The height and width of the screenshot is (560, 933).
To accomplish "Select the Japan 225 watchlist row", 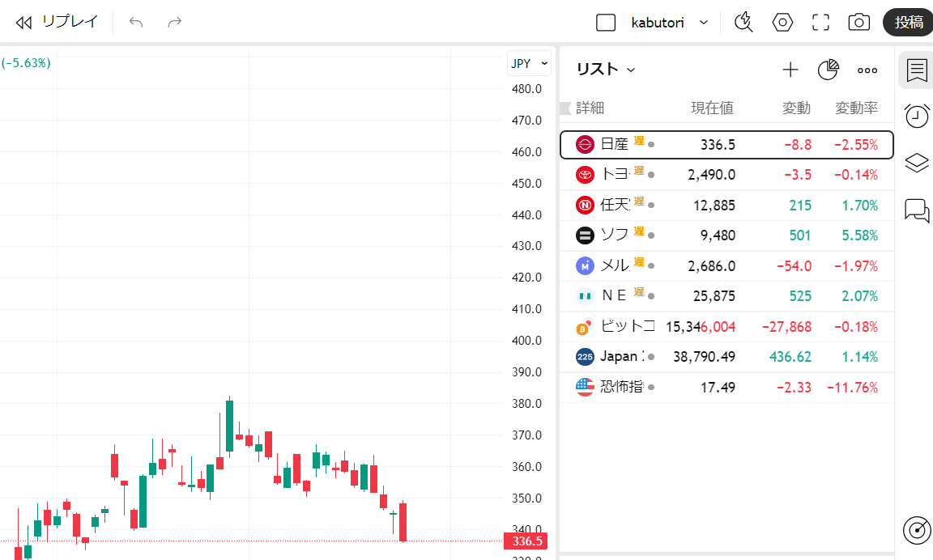I will [726, 357].
